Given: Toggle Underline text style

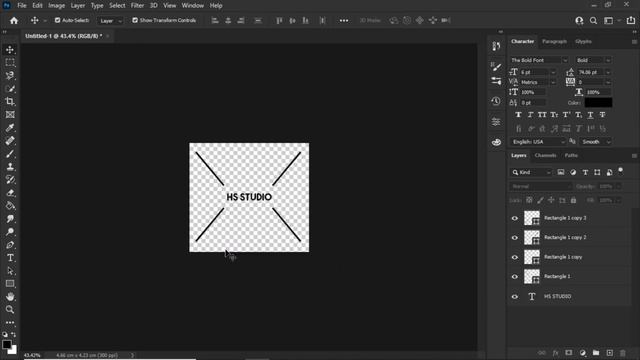Looking at the screenshot, I should 590,115.
